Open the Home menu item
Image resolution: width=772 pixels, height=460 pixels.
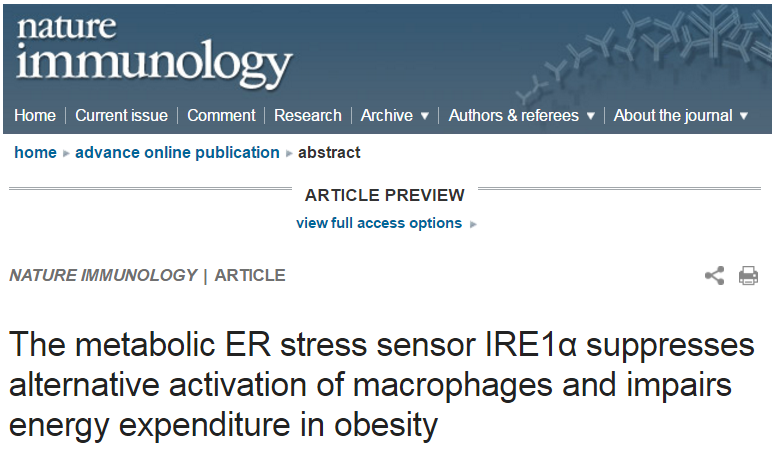(35, 115)
